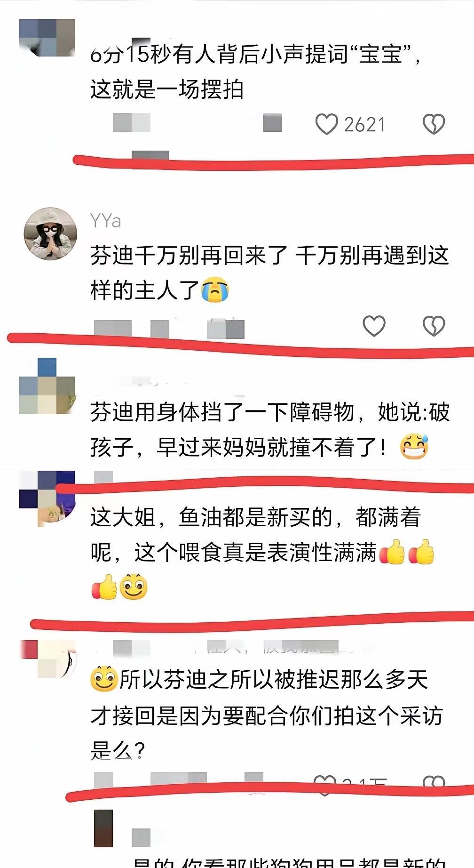Like YYa's comment about 芬迪
The width and height of the screenshot is (474, 868).
(374, 326)
